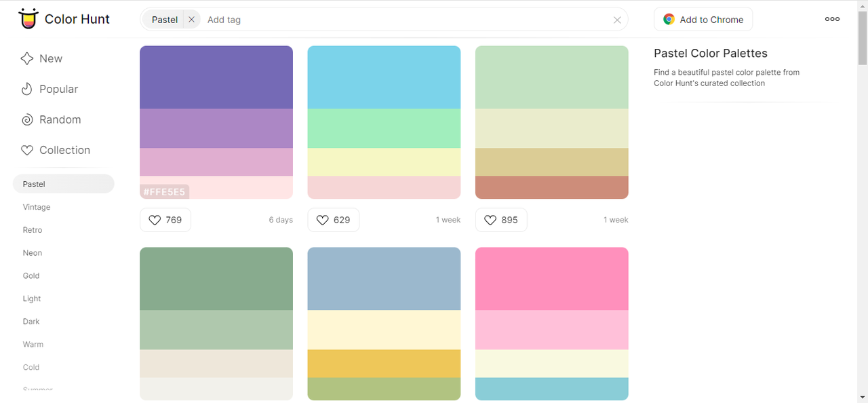
Task: Open the New palettes section
Action: click(x=42, y=59)
